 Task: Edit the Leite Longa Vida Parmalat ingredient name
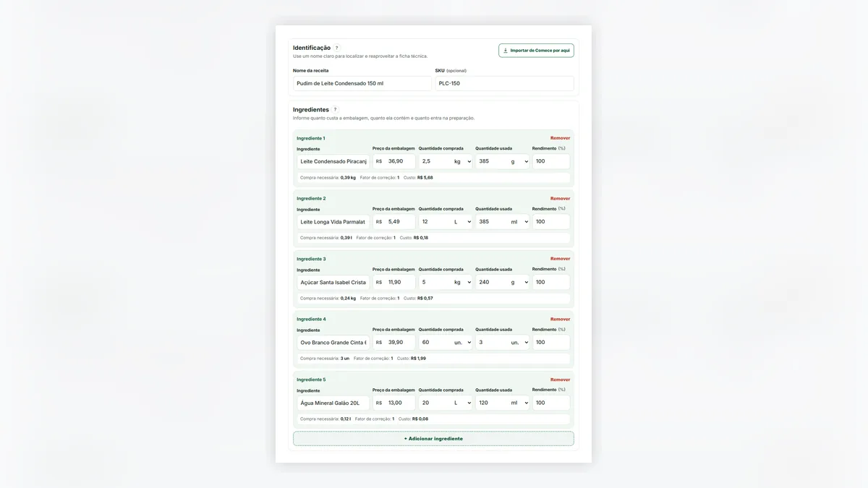[333, 222]
